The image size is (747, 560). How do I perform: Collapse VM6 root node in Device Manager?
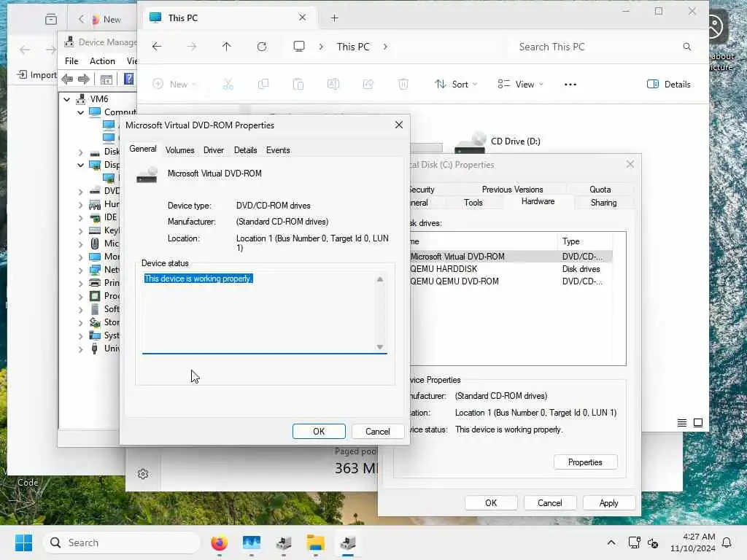click(66, 99)
